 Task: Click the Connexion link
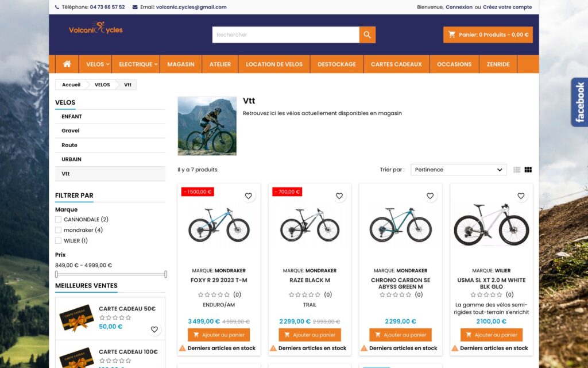(459, 7)
